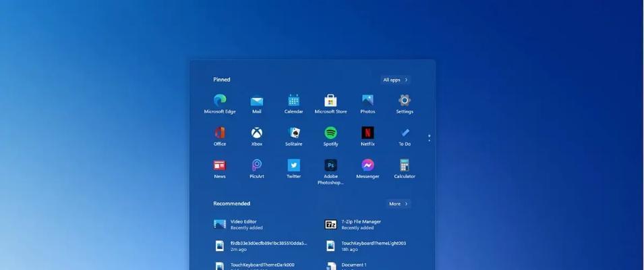Open Microsoft Edge from pinned apps

220,104
